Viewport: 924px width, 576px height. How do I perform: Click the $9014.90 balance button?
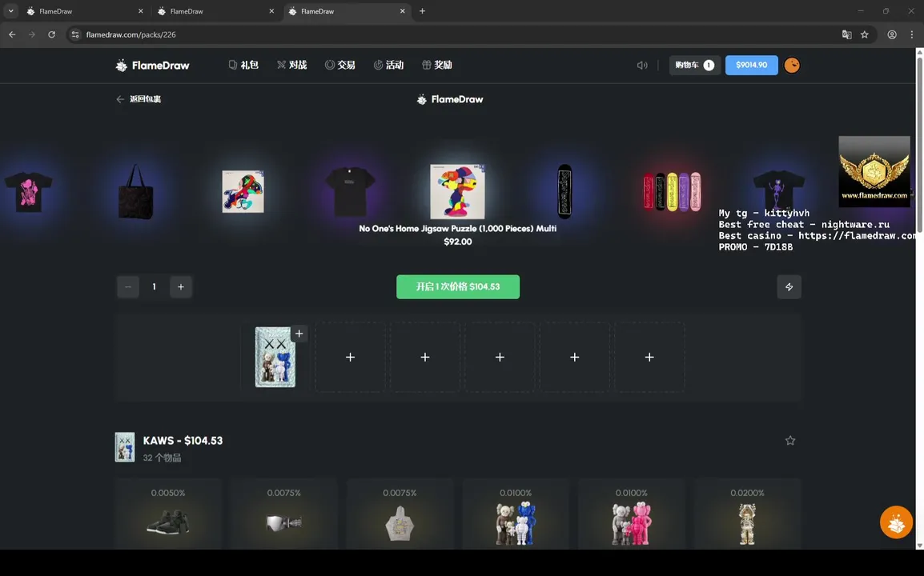[x=751, y=66]
